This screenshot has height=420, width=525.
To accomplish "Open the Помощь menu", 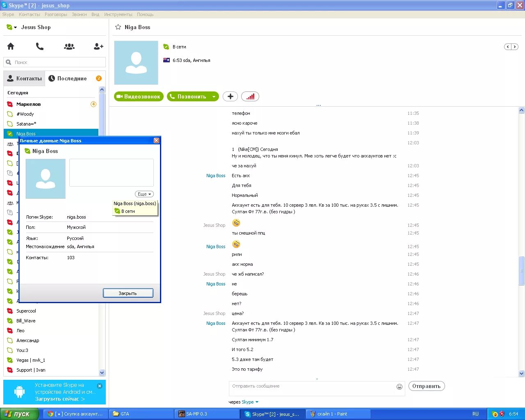I will coord(145,14).
